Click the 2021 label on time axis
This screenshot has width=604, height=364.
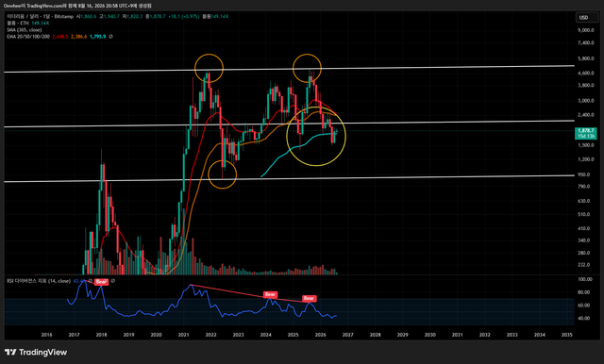pos(183,335)
